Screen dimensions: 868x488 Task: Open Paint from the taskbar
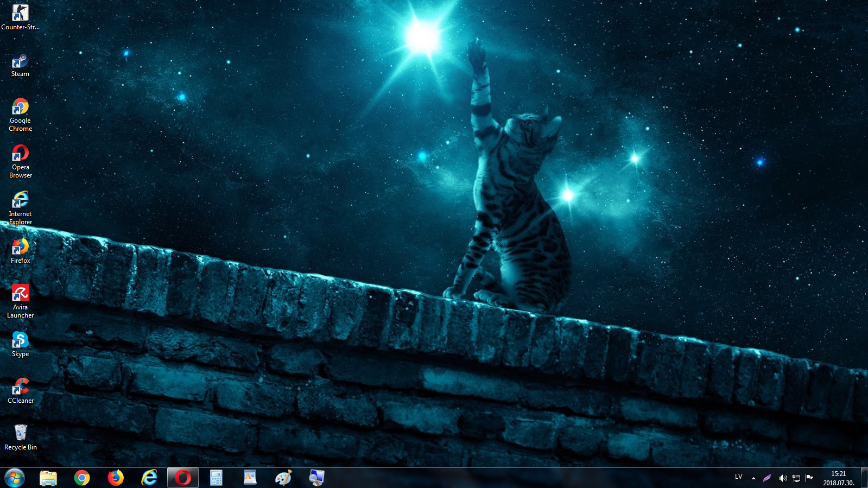pos(284,478)
